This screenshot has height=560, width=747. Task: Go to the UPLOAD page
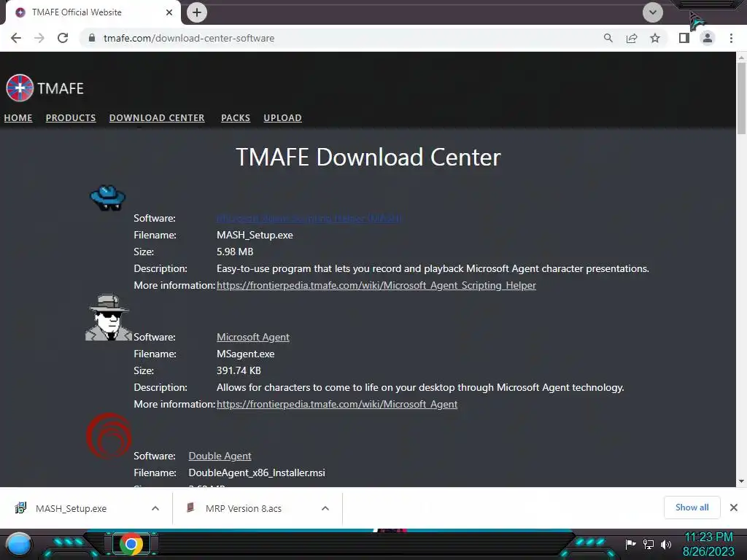[x=282, y=117]
